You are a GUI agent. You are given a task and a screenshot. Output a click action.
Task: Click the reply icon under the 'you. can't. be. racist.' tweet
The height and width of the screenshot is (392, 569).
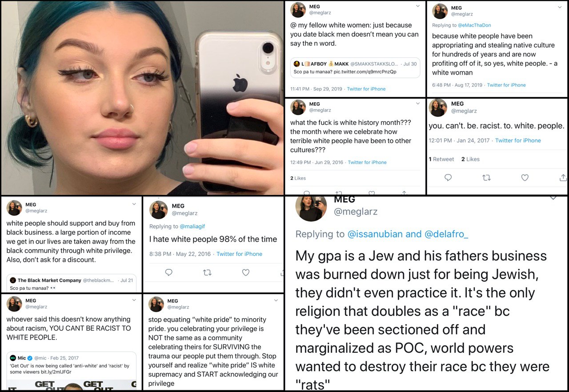(x=448, y=177)
